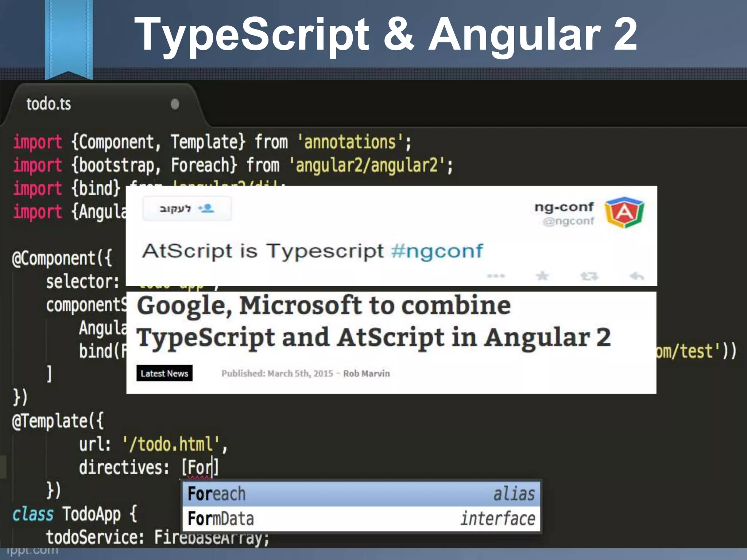Reply to the tweet with arrow icon

coord(636,276)
